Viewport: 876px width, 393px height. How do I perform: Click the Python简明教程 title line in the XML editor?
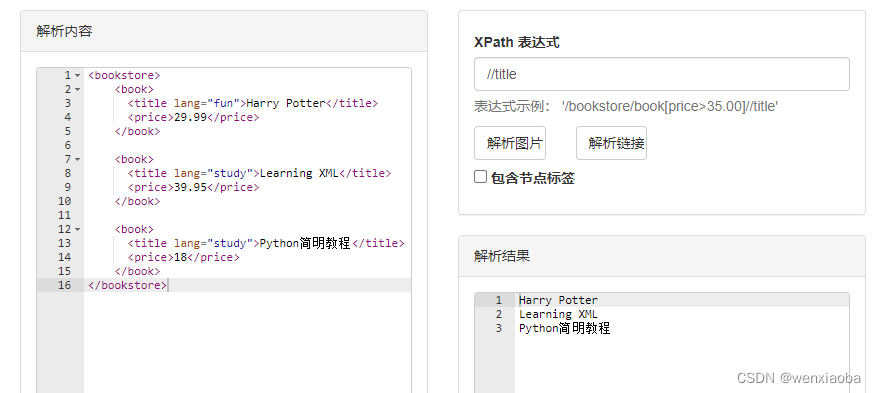(266, 243)
